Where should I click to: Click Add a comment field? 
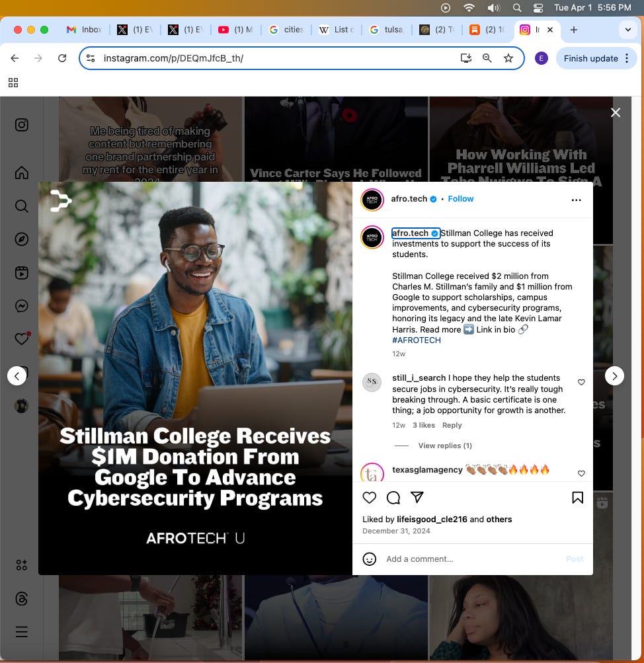point(471,559)
